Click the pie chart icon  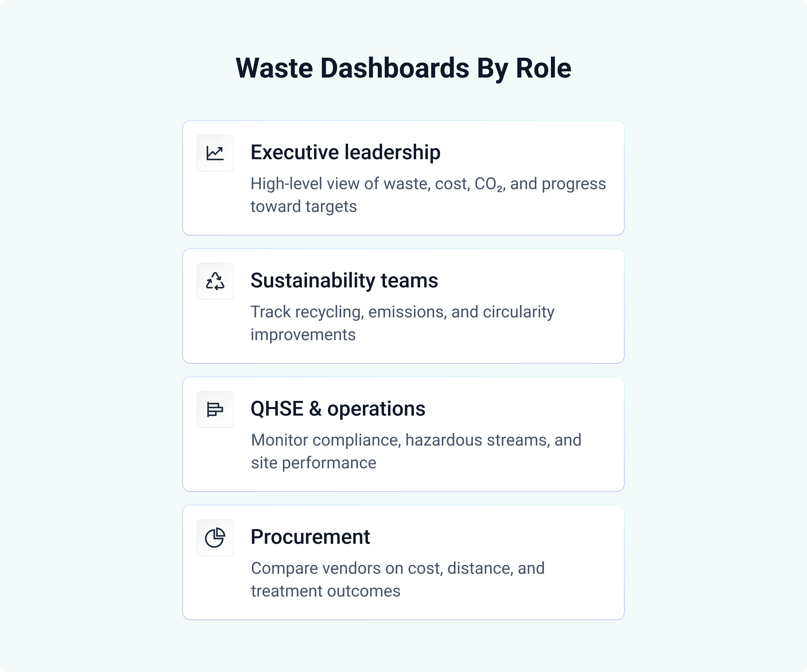215,537
